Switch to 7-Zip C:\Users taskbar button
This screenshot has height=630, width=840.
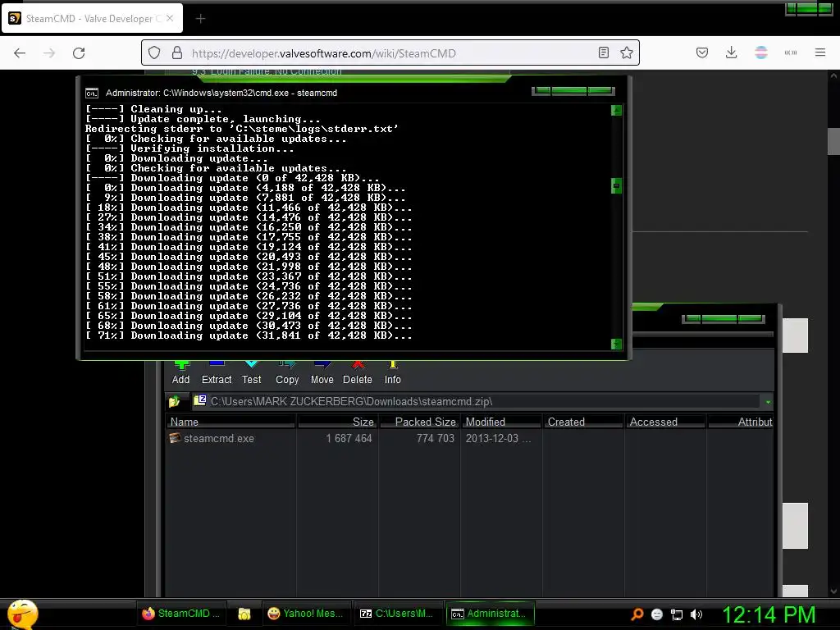(397, 614)
